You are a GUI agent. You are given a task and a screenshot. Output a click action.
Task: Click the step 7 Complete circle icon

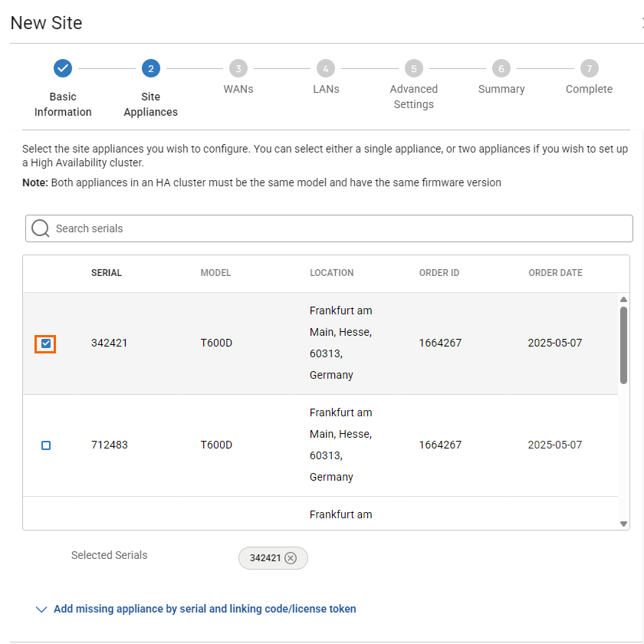tap(589, 68)
